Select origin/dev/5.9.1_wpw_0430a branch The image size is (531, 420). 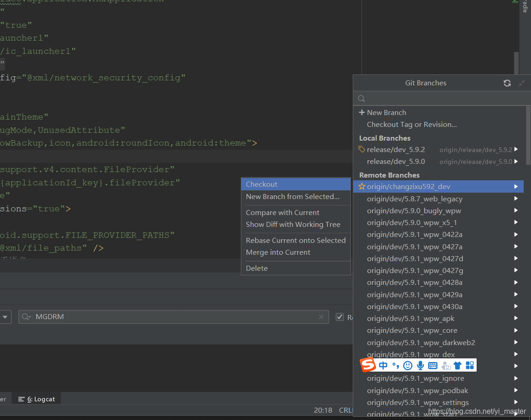438,307
